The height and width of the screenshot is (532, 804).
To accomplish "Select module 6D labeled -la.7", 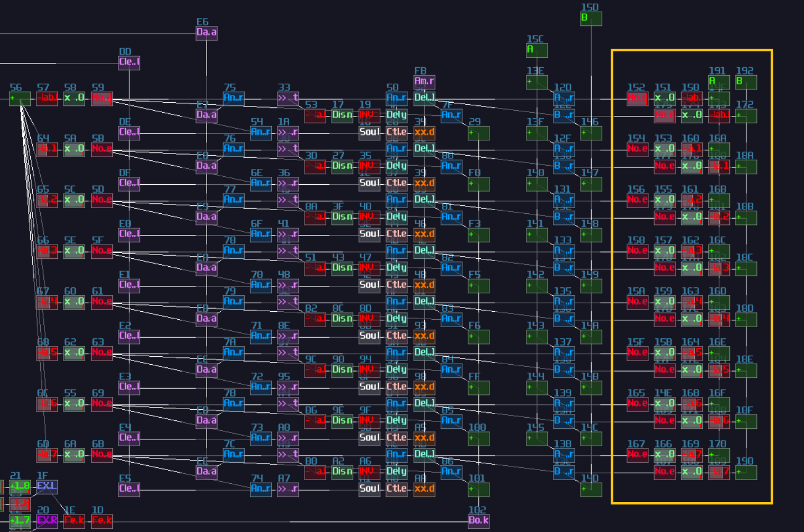I will [47, 455].
